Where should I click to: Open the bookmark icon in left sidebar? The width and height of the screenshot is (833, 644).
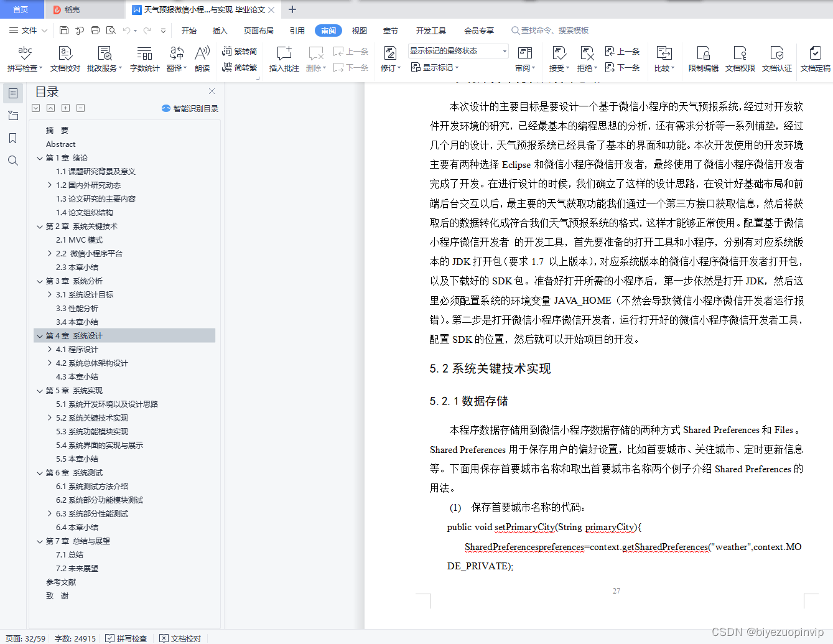(x=12, y=138)
